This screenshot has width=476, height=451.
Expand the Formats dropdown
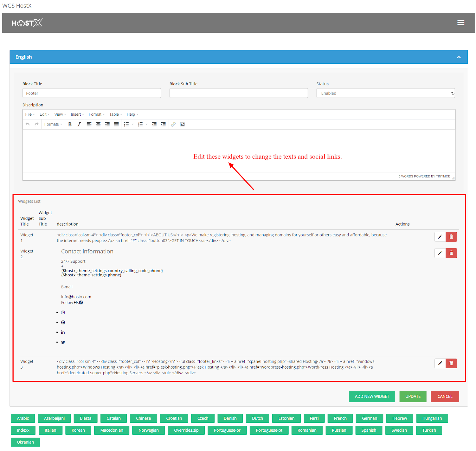tap(53, 124)
